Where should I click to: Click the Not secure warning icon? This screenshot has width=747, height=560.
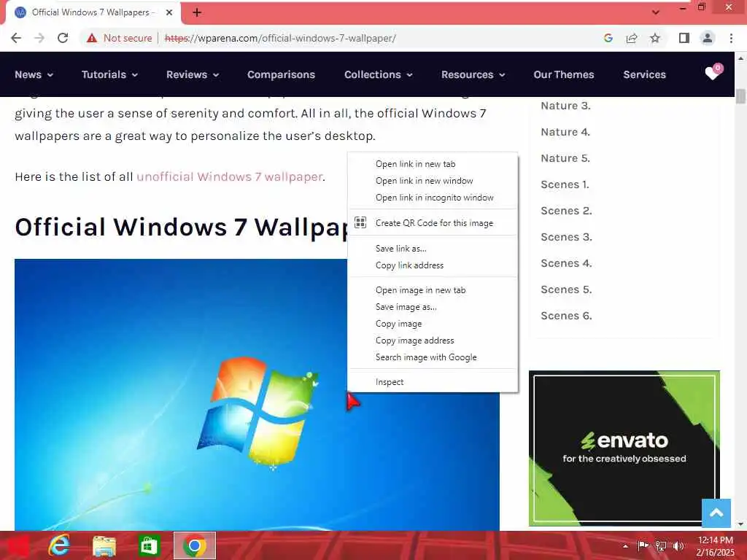coord(92,38)
